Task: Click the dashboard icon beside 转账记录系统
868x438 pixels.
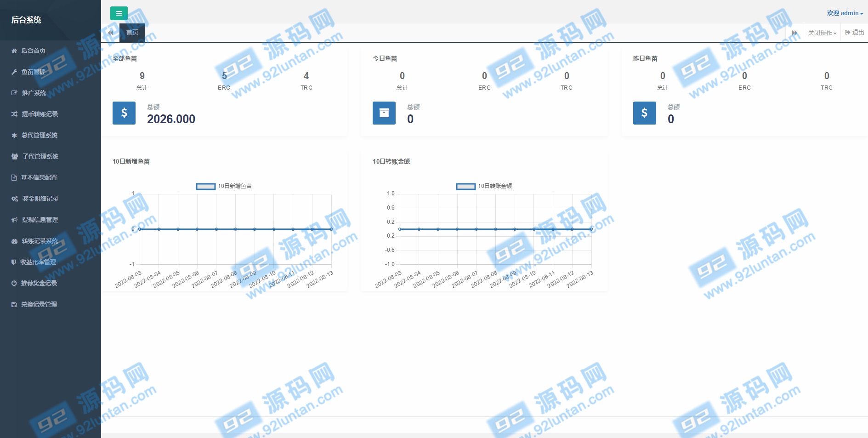Action: pyautogui.click(x=14, y=241)
